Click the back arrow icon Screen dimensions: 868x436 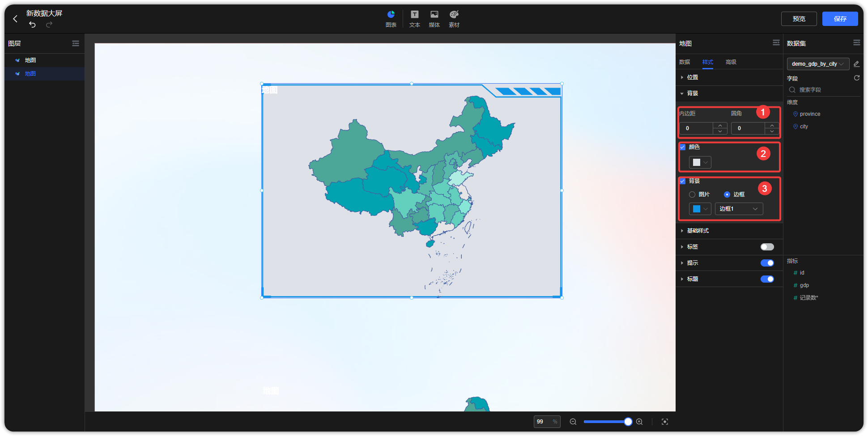[15, 19]
